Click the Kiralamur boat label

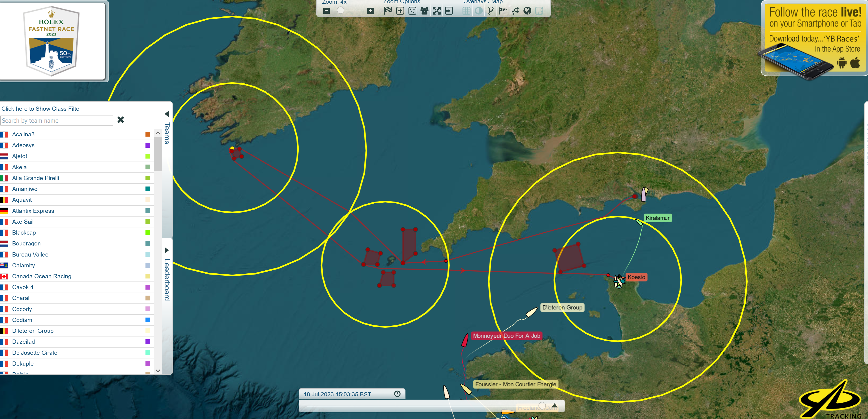(657, 218)
